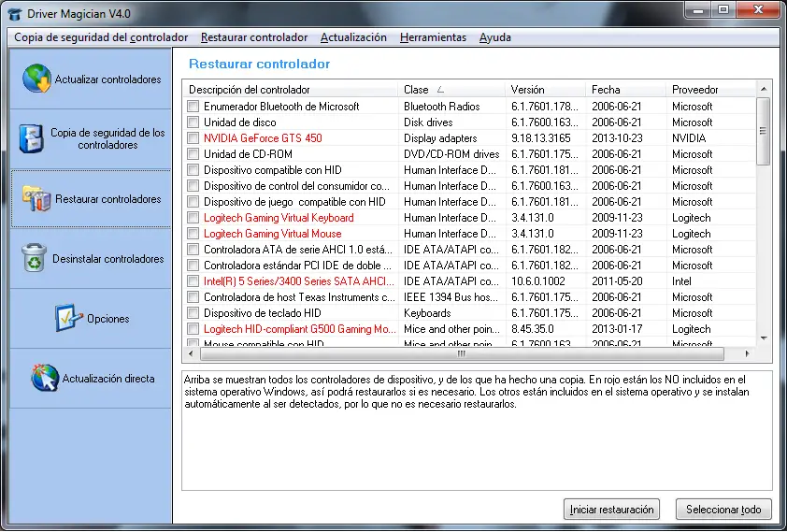Open the Actualización menu
The height and width of the screenshot is (532, 787).
coord(353,37)
